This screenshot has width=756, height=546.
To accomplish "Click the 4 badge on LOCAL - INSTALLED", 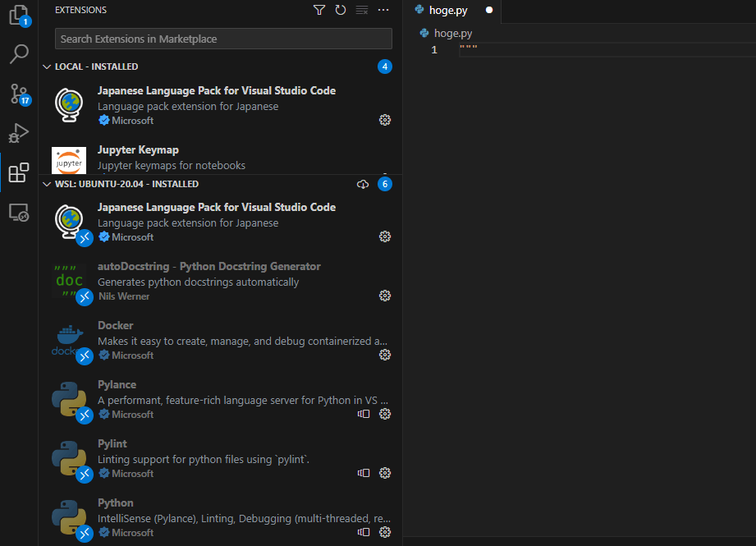I will (x=385, y=67).
